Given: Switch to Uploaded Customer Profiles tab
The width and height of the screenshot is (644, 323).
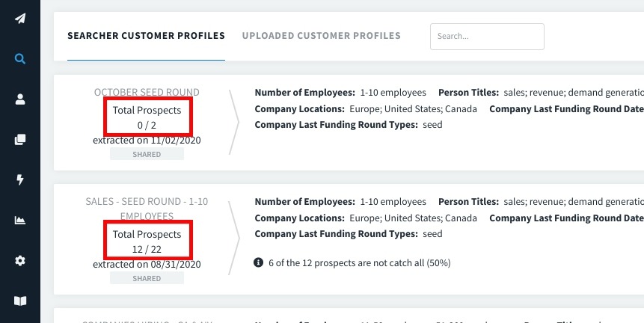Looking at the screenshot, I should click(x=321, y=36).
